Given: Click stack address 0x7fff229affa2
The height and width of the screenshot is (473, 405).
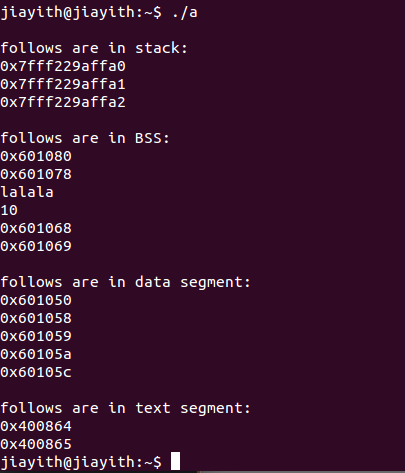Looking at the screenshot, I should [x=63, y=102].
